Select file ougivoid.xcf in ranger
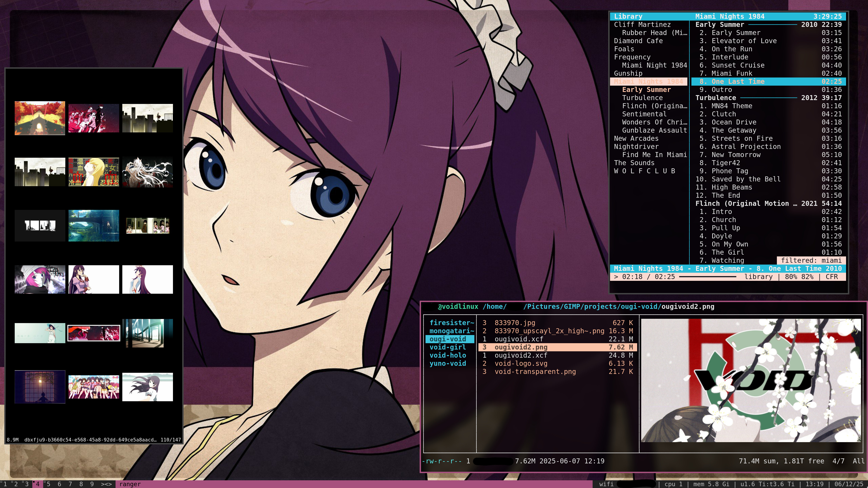 [x=557, y=339]
